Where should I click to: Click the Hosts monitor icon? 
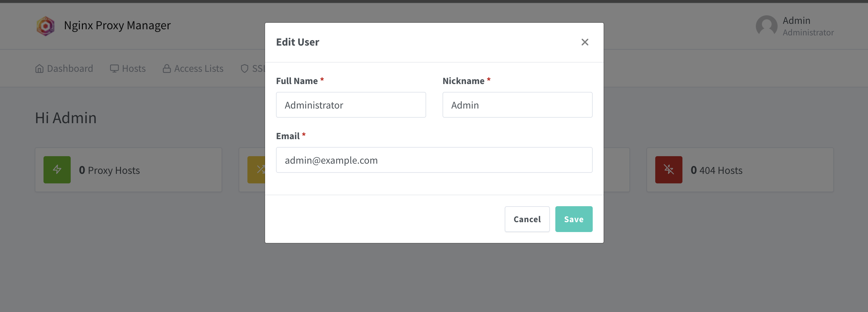pyautogui.click(x=114, y=69)
